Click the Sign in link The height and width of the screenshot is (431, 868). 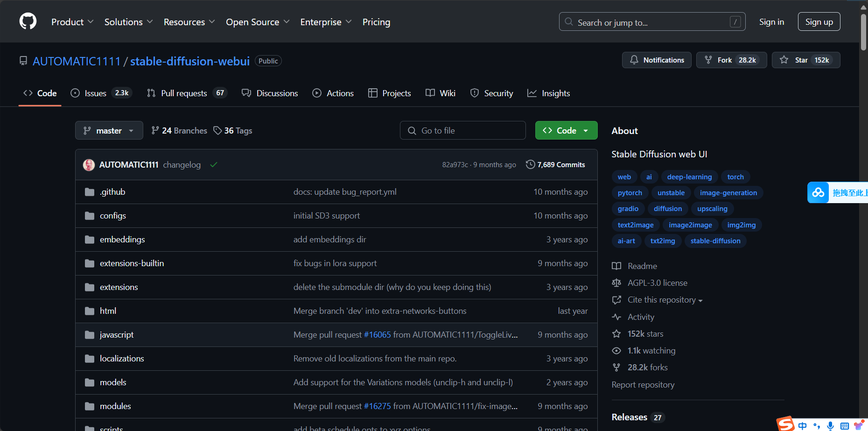(x=771, y=21)
